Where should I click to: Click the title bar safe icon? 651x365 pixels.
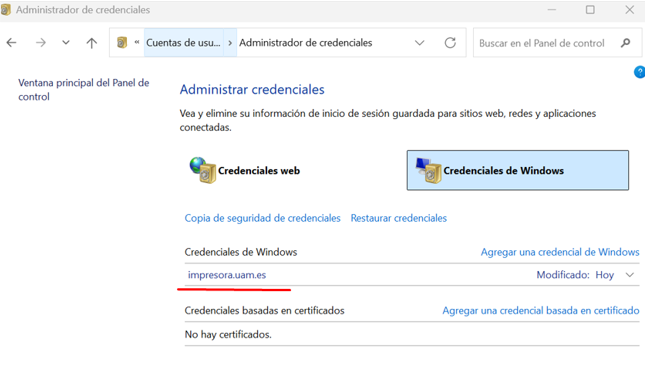(x=6, y=10)
